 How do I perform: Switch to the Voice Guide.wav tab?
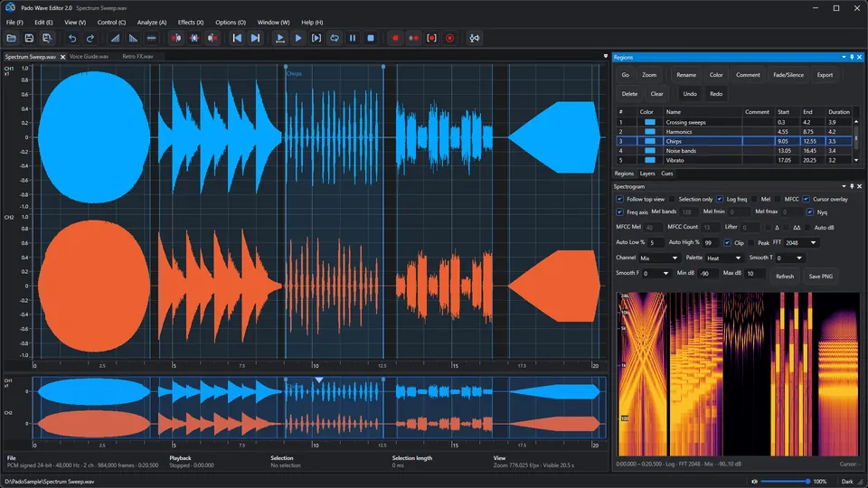tap(89, 56)
